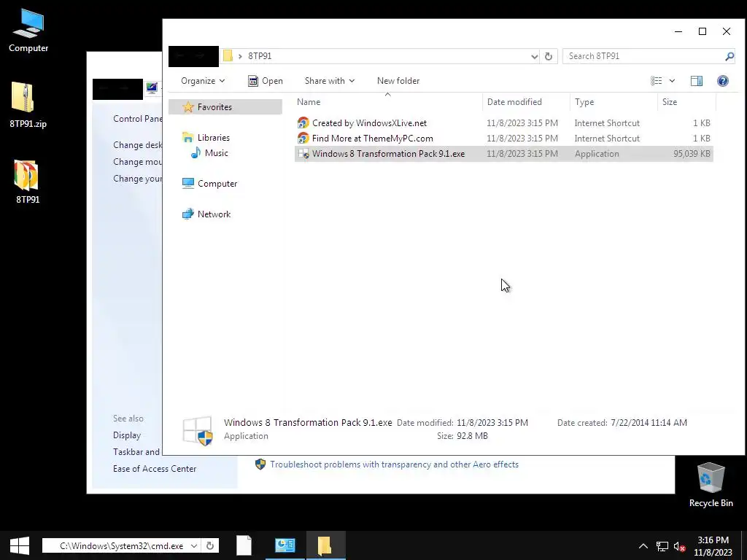
Task: Open the Computer desktop icon
Action: [28, 31]
